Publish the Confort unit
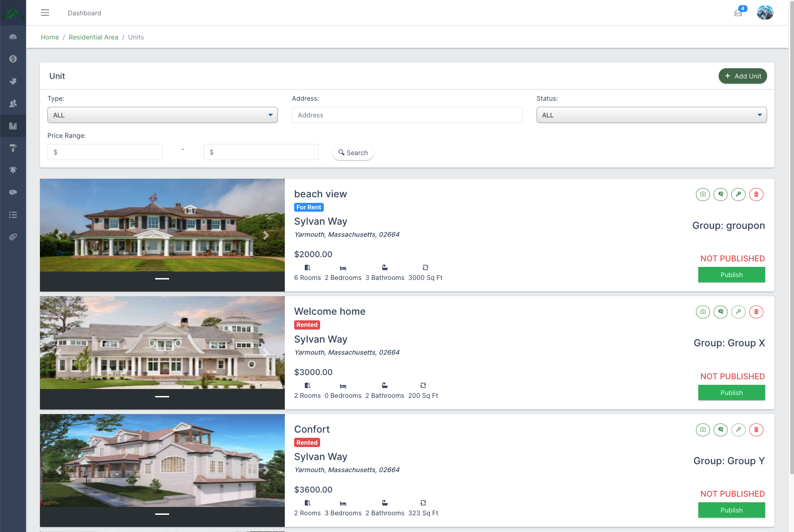 click(x=732, y=510)
